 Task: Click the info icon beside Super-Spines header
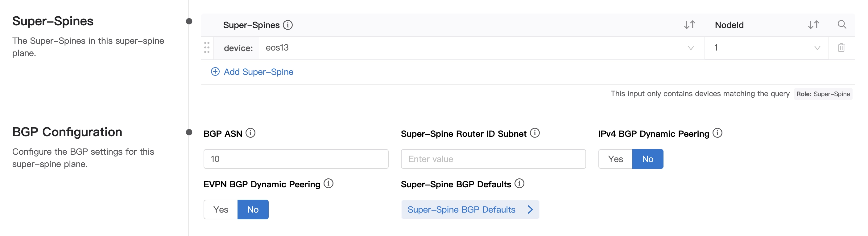click(287, 25)
